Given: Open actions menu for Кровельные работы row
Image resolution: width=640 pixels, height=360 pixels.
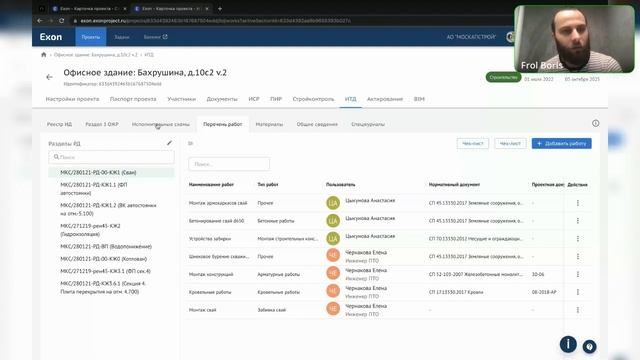Looking at the screenshot, I should pyautogui.click(x=578, y=292).
